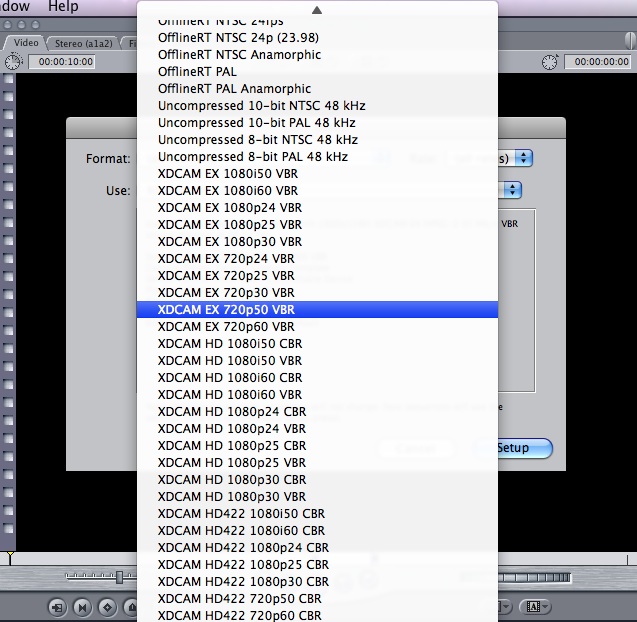Switch to the Video tab

26,43
